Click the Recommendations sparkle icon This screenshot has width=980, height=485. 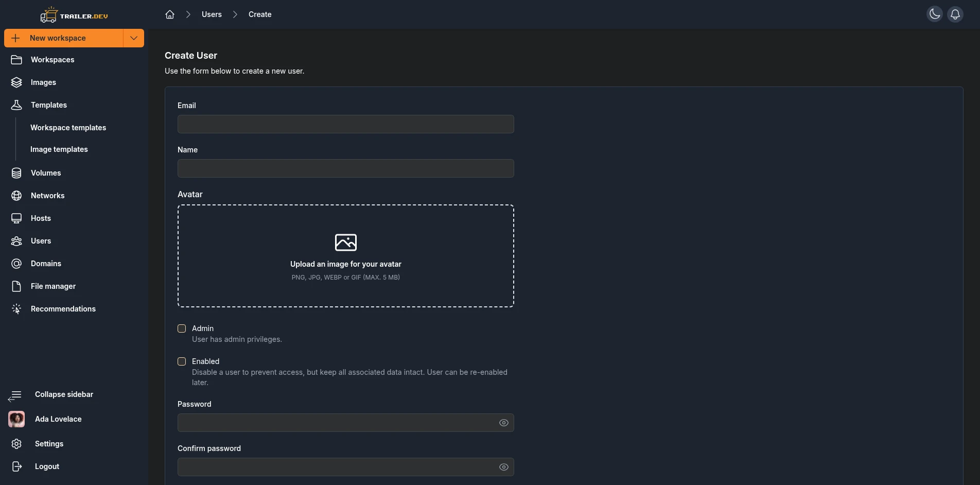pyautogui.click(x=16, y=309)
